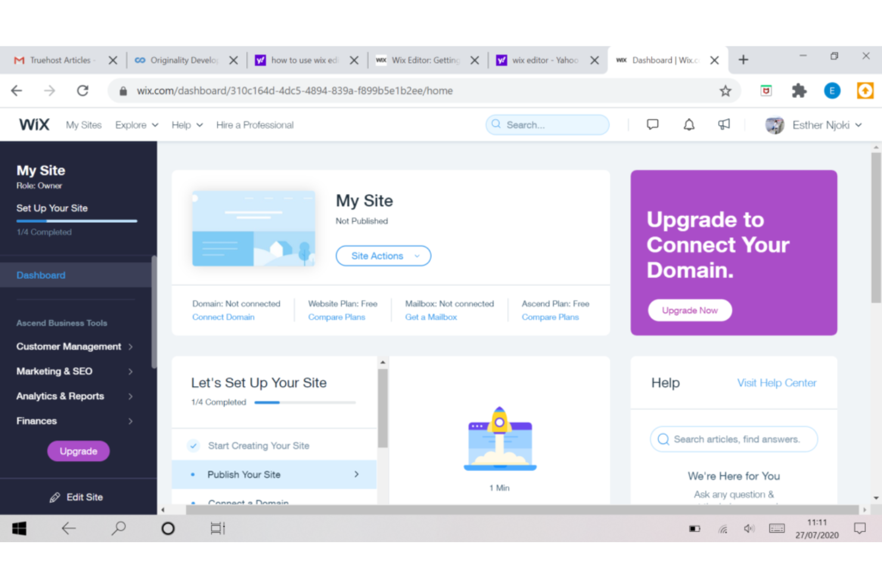882x588 pixels.
Task: Click the volume speaker tray icon
Action: (749, 528)
